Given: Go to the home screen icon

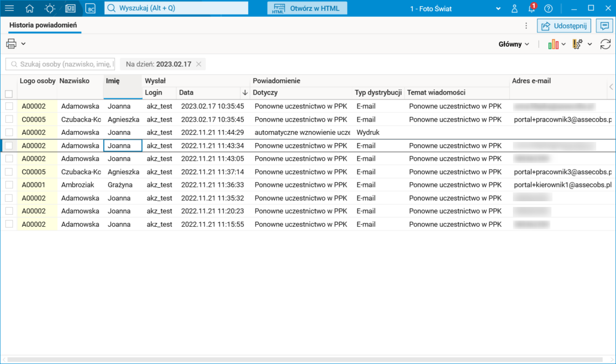Looking at the screenshot, I should 30,8.
